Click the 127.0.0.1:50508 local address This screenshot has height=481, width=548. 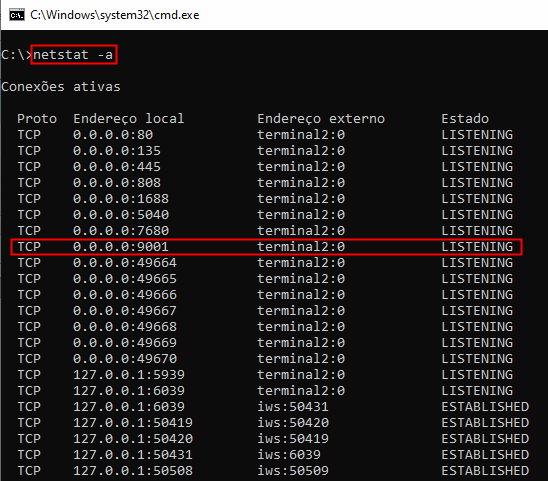tap(133, 471)
